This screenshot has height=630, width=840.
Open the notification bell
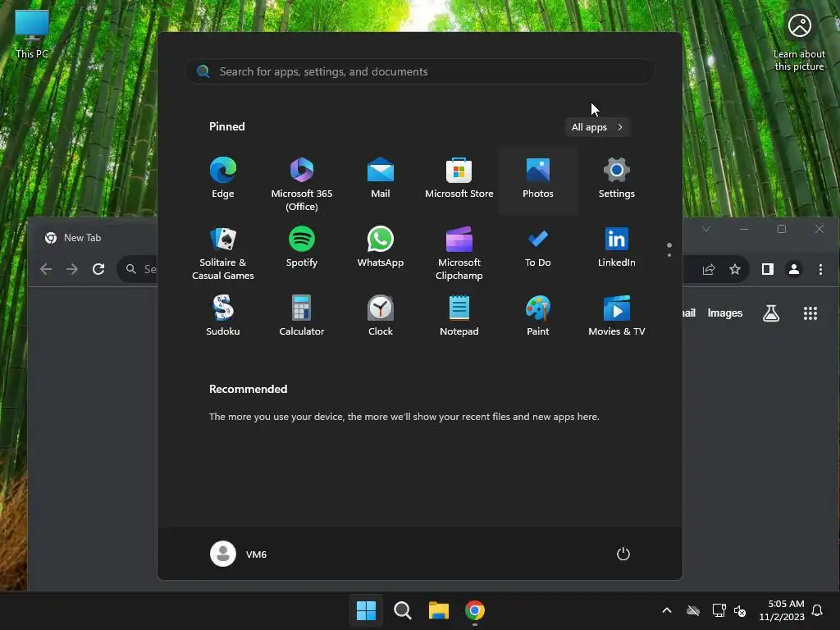pos(817,610)
